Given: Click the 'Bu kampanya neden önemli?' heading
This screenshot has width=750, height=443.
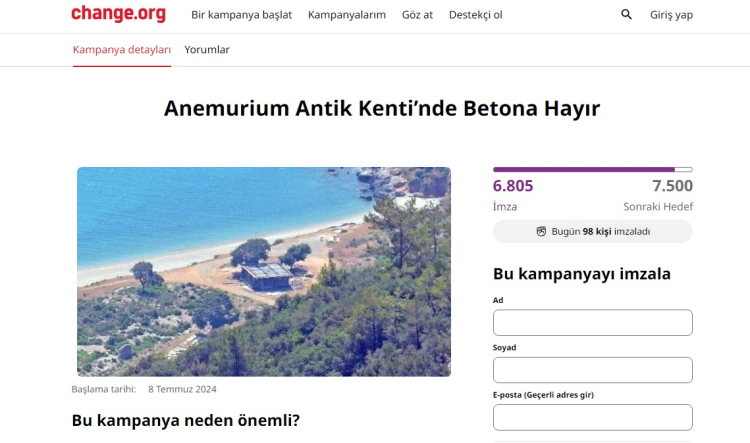Looking at the screenshot, I should click(x=186, y=421).
